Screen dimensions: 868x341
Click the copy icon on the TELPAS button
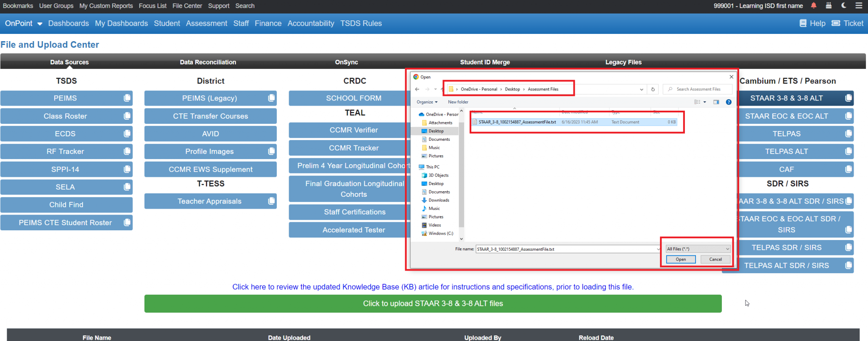[x=848, y=134]
